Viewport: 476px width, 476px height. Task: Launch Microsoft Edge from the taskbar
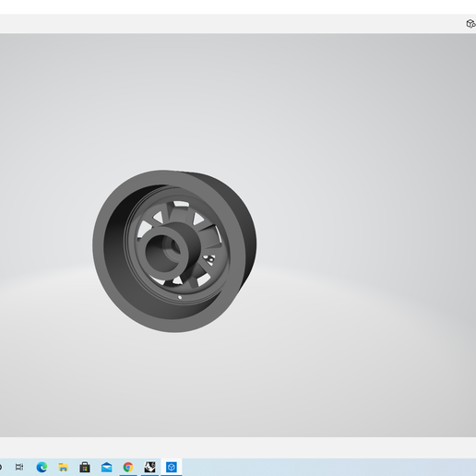pos(42,467)
